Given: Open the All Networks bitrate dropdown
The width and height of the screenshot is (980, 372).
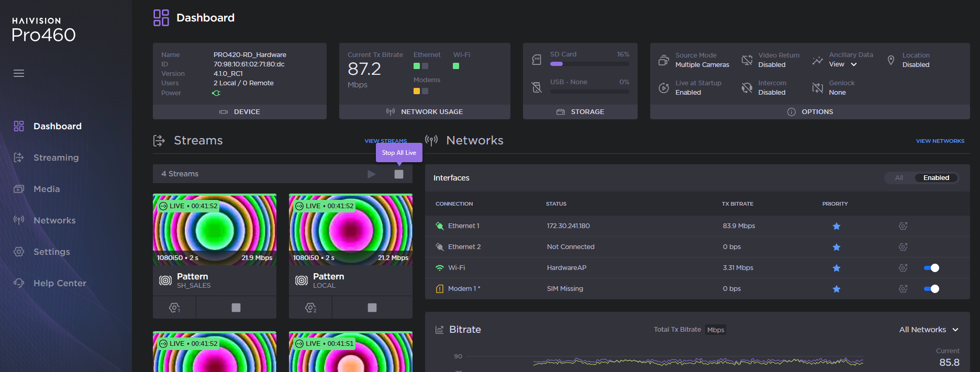Looking at the screenshot, I should 929,330.
